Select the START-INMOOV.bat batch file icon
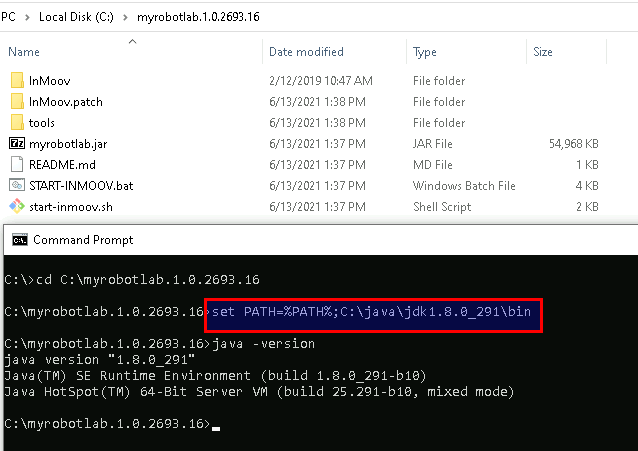The image size is (638, 451). [x=17, y=185]
